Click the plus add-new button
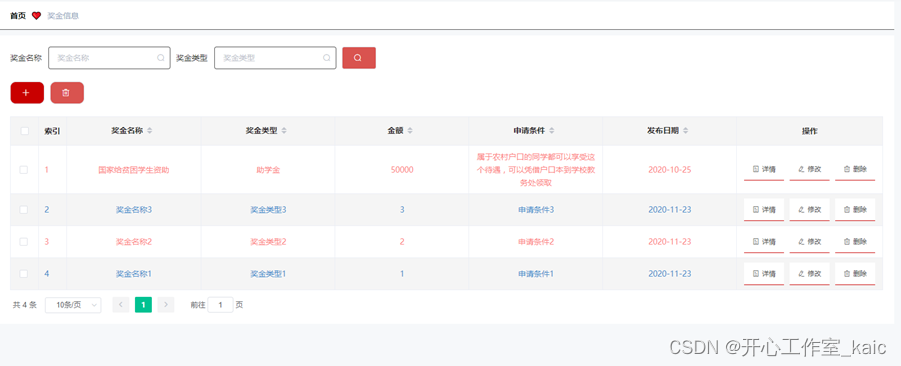Screen dimensions: 901x366 tap(27, 93)
